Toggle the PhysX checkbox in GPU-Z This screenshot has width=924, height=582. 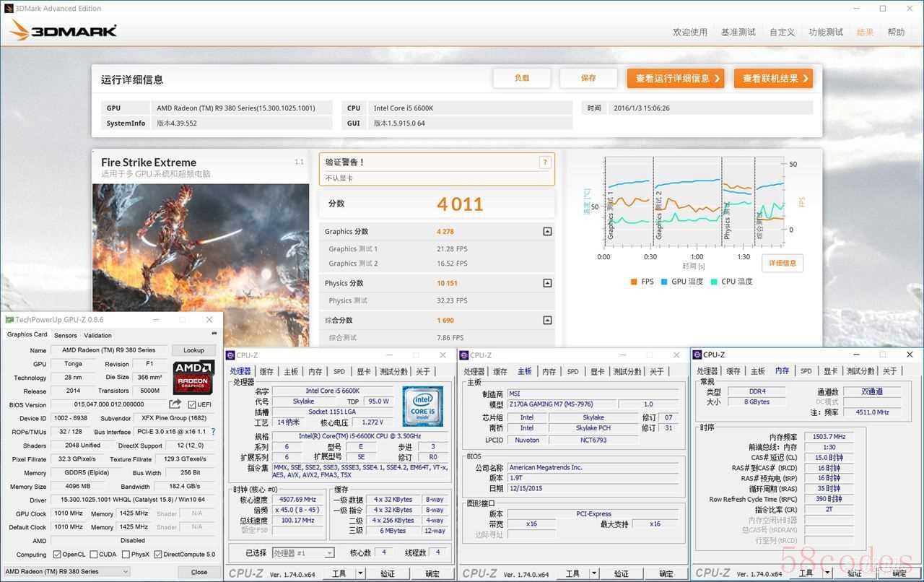point(126,555)
